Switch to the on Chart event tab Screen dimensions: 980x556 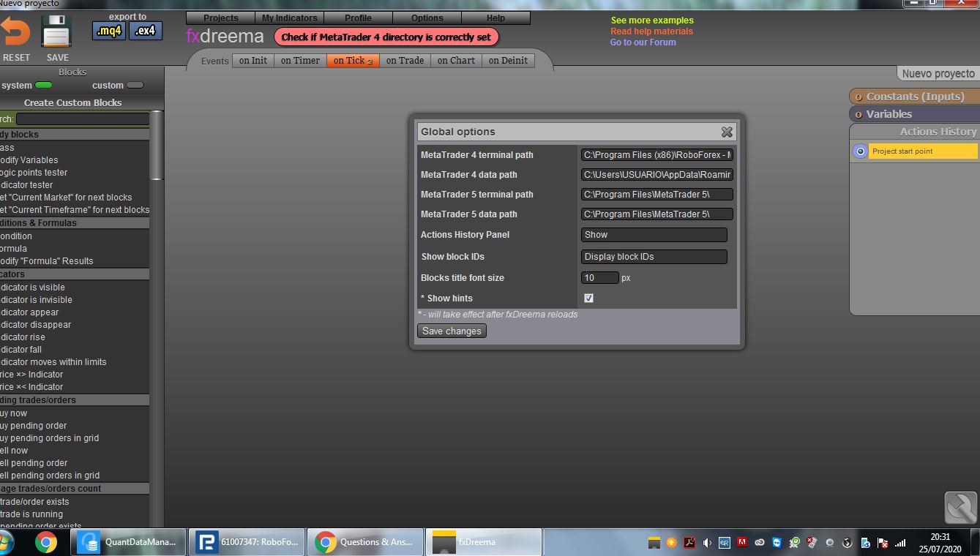[456, 61]
